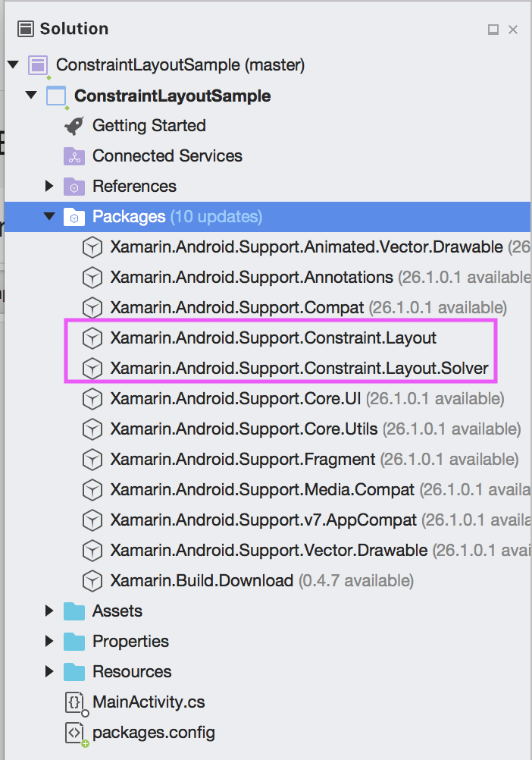Select the Connected Services icon
532x760 pixels.
[74, 156]
